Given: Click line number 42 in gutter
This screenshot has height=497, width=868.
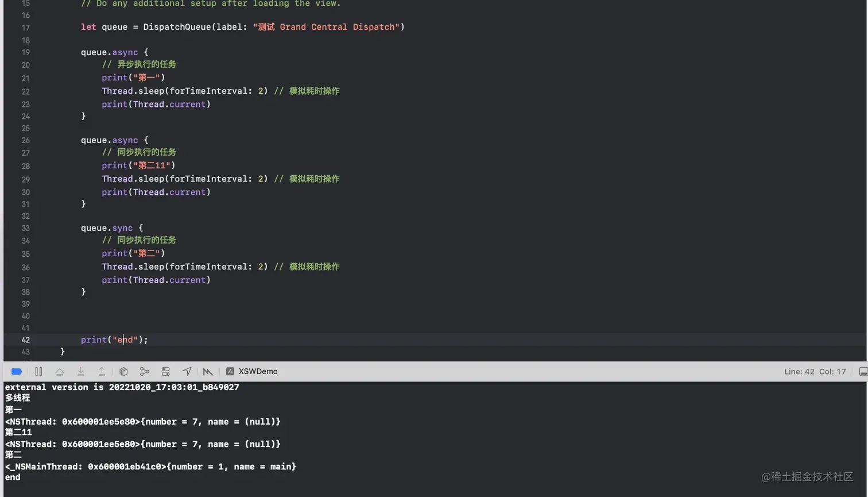Looking at the screenshot, I should pos(25,340).
